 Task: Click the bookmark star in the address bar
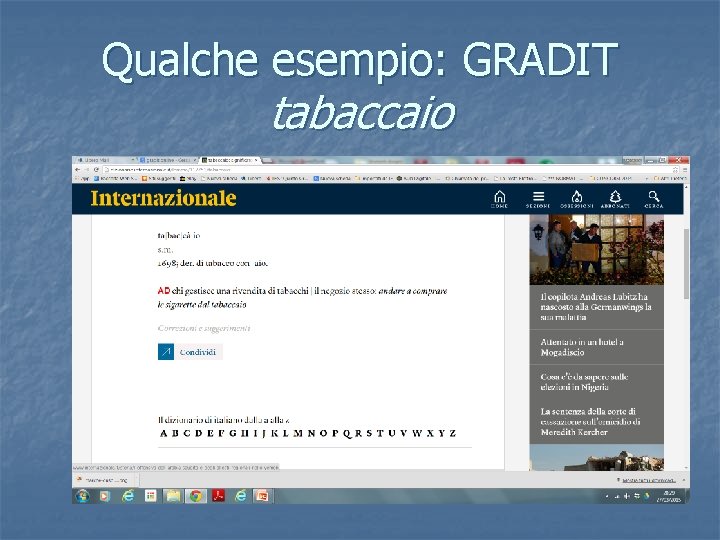(x=675, y=170)
